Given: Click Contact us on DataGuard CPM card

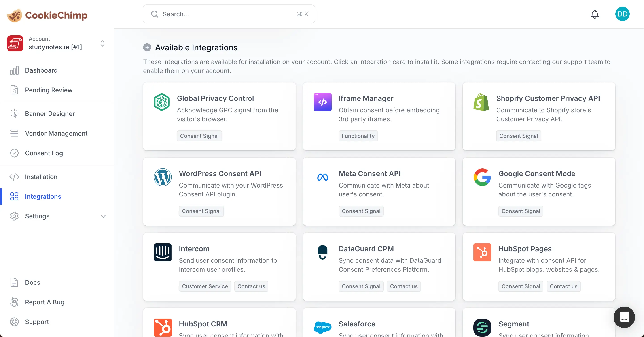Looking at the screenshot, I should [404, 286].
